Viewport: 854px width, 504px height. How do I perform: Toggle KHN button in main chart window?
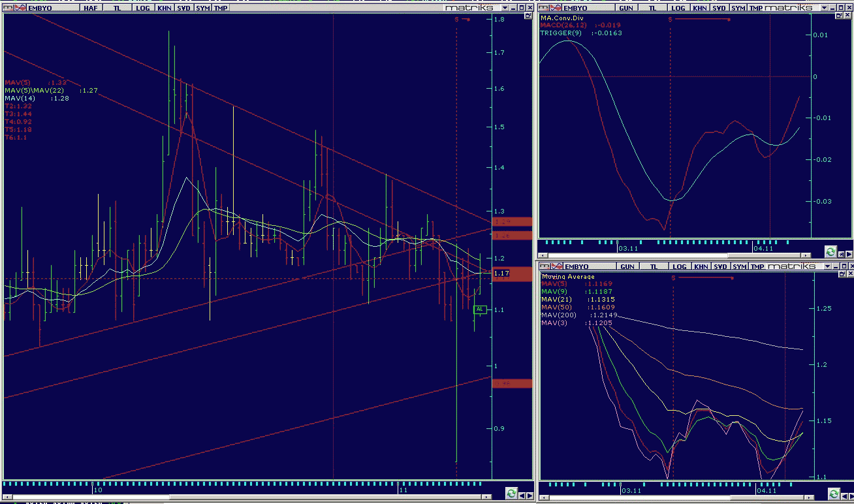point(165,8)
